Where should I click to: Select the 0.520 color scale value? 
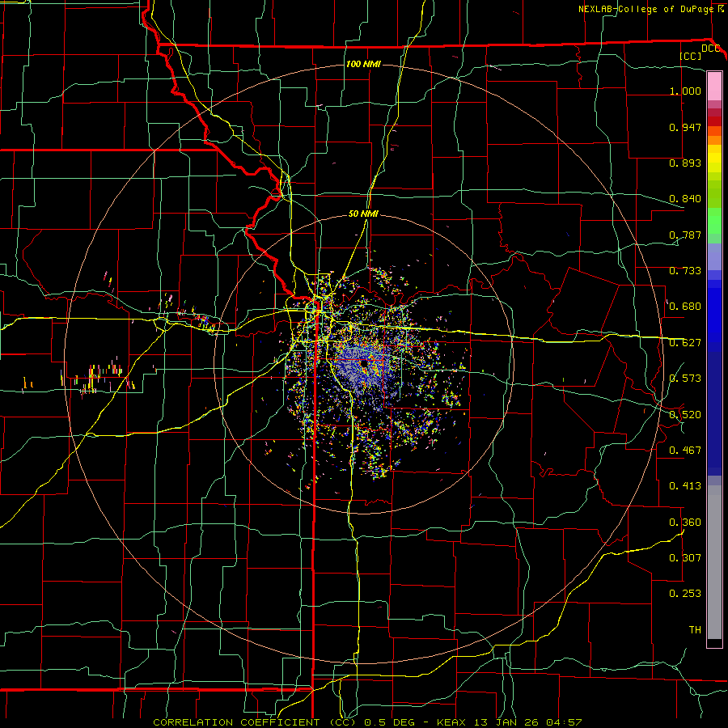[x=685, y=415]
